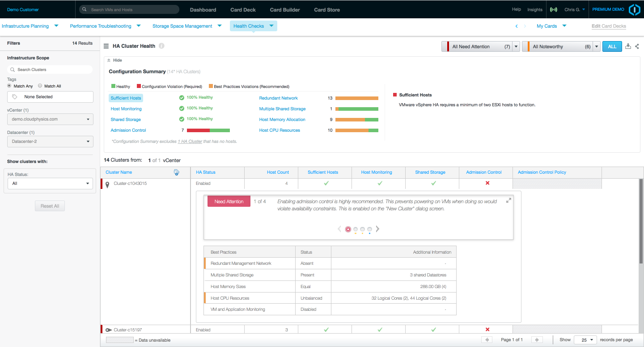Switch to Storage Space Management deck
644x347 pixels.
point(182,26)
